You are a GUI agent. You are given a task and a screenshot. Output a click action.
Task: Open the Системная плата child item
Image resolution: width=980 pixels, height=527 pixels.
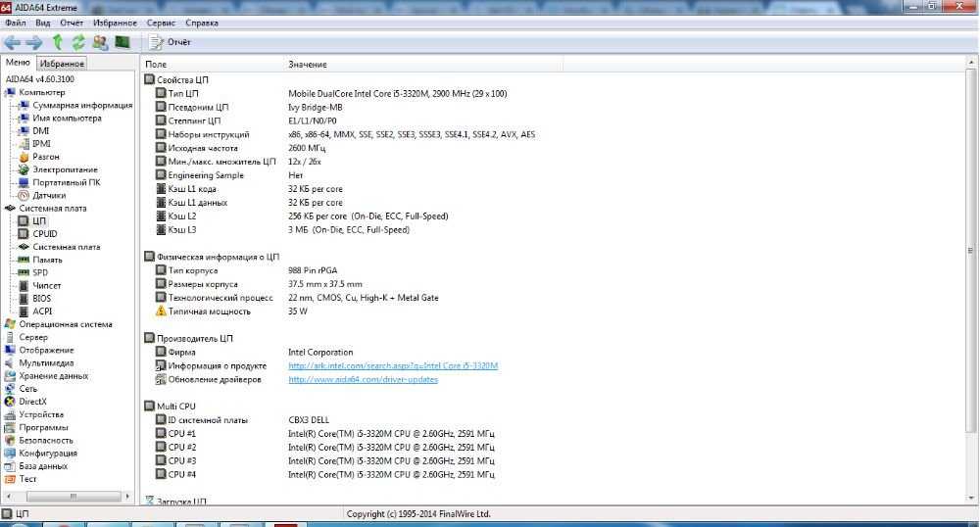pyautogui.click(x=67, y=247)
